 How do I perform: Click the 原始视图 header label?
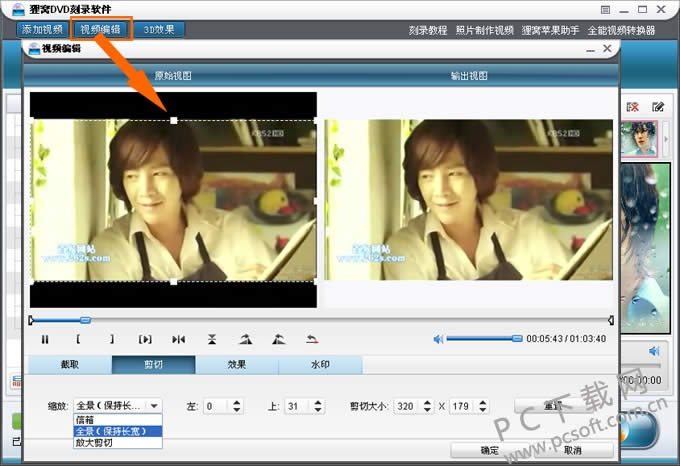(173, 76)
